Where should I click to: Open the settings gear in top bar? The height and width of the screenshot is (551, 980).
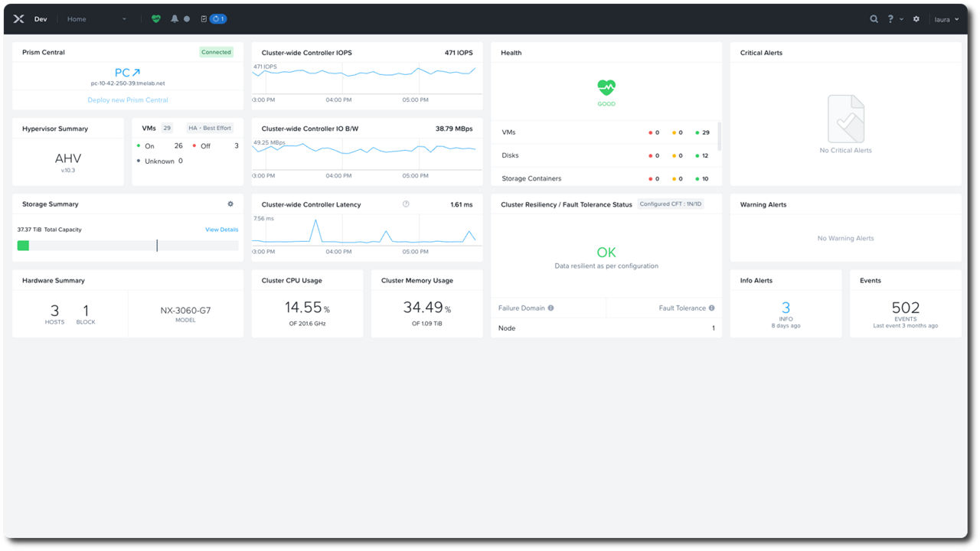point(916,19)
